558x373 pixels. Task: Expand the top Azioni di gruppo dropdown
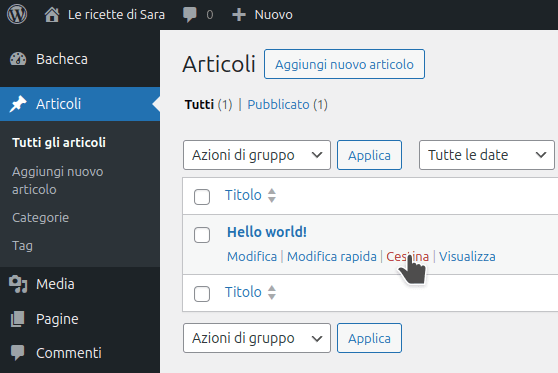pos(257,155)
